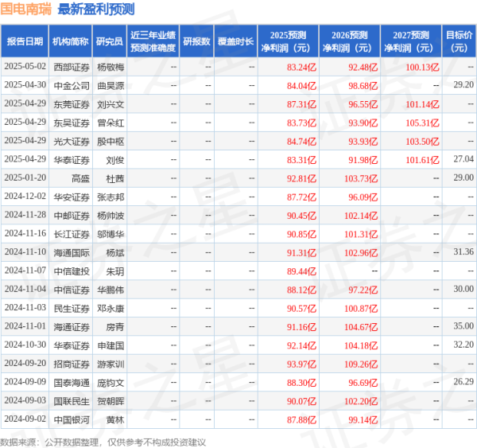The height and width of the screenshot is (448, 477).
Task: Select analyst name 邓永康
Action: tap(111, 309)
